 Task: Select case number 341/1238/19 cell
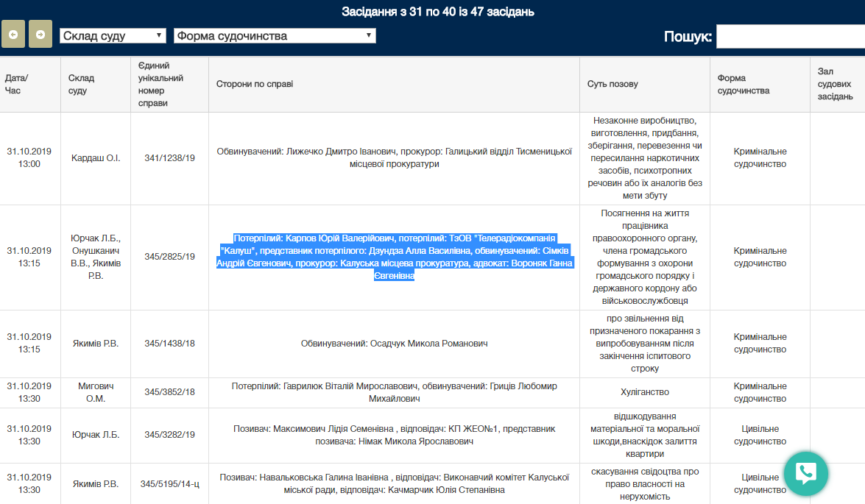[169, 158]
